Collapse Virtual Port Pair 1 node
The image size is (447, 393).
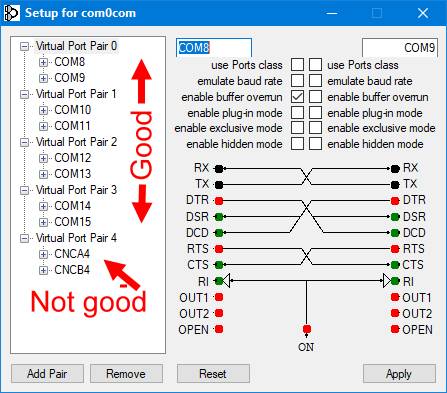pyautogui.click(x=24, y=94)
